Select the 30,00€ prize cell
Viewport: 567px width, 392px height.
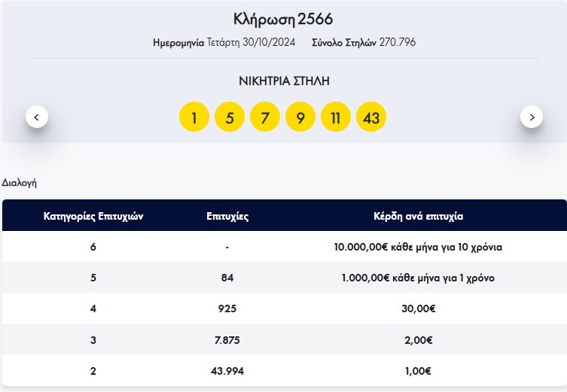(418, 308)
